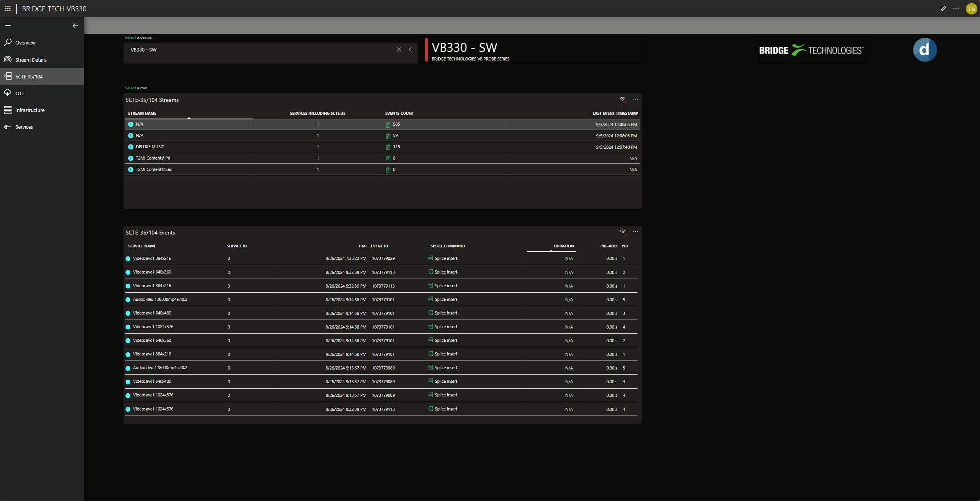The height and width of the screenshot is (501, 980).
Task: Click the blue 'd' DataMiner logo
Action: click(925, 50)
